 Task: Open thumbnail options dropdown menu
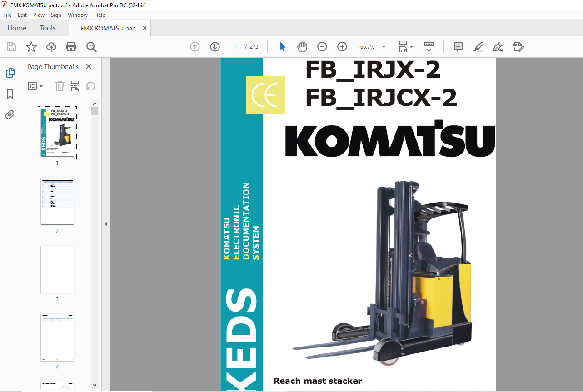(x=35, y=86)
